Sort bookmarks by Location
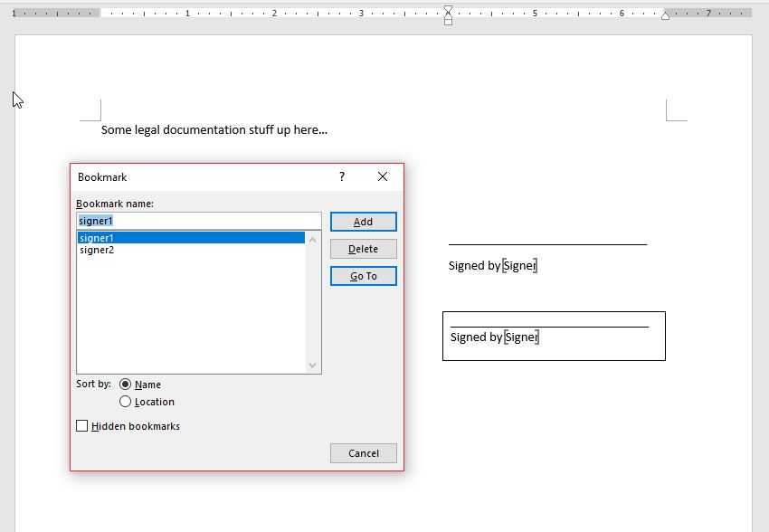This screenshot has height=532, width=769. pyautogui.click(x=126, y=402)
